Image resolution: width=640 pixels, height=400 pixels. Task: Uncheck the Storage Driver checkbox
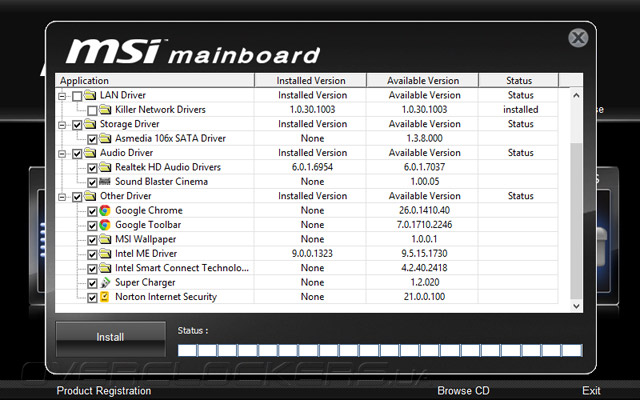coord(77,125)
